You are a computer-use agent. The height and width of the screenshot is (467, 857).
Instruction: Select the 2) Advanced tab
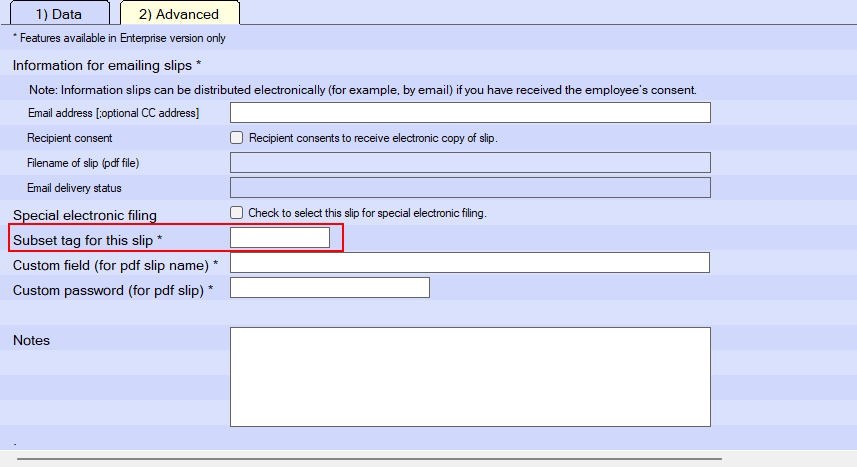coord(179,14)
